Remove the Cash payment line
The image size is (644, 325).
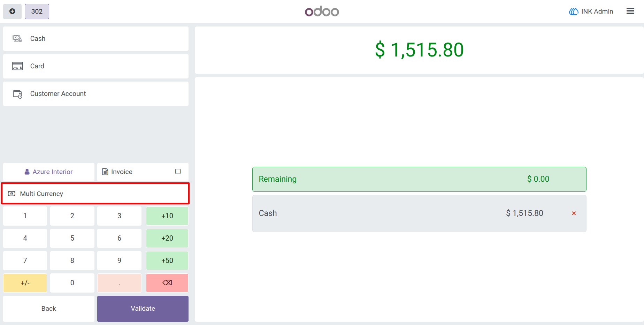pos(574,213)
